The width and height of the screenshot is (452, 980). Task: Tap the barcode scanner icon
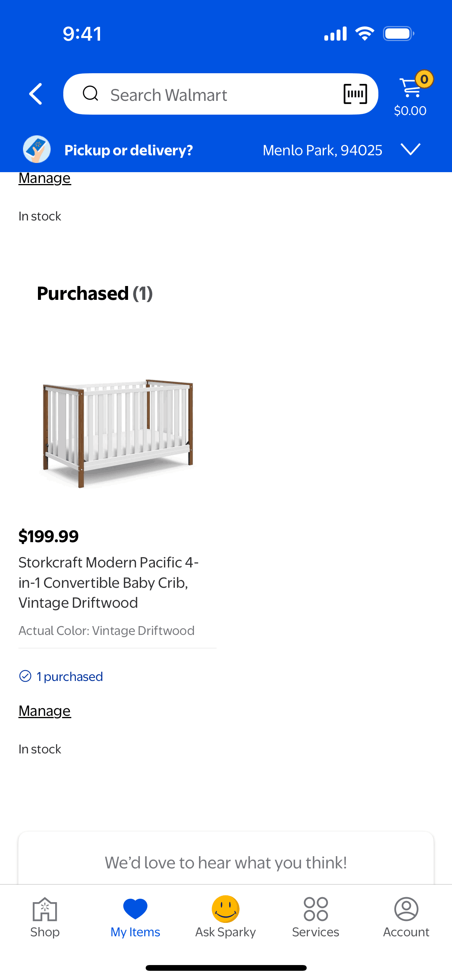tap(355, 94)
